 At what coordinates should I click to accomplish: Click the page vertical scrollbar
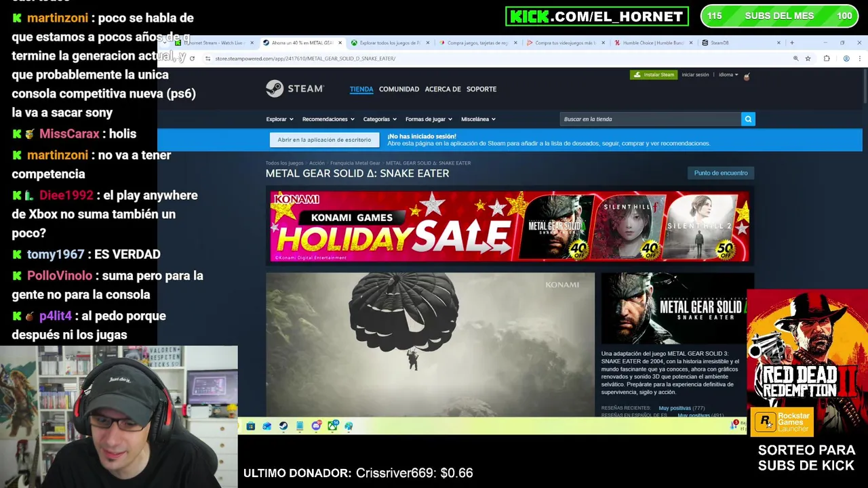coord(865,85)
